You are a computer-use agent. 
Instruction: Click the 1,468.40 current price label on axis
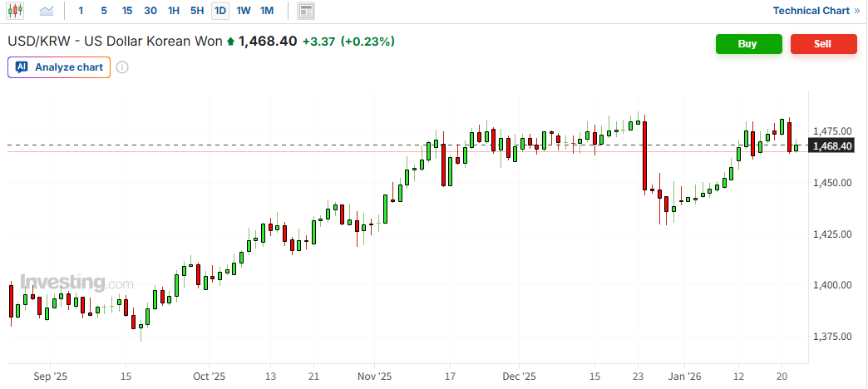(832, 146)
